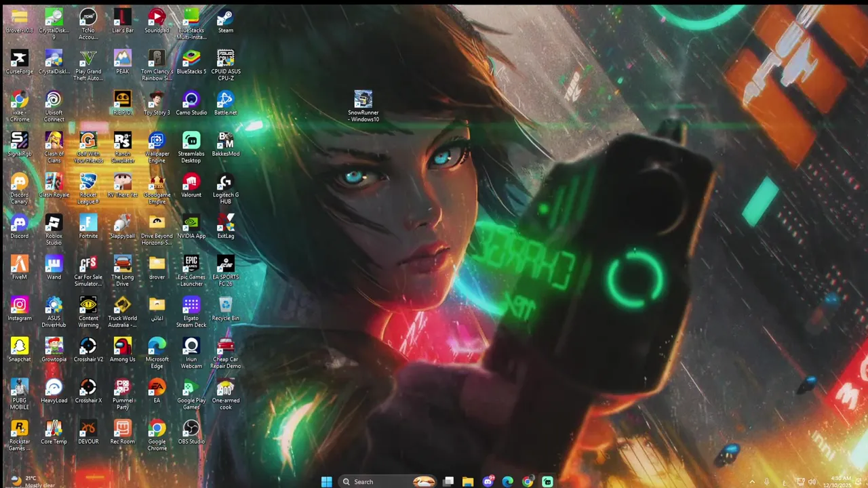
Task: Open the SnowRunner - Windows10 shortcut
Action: 363,107
